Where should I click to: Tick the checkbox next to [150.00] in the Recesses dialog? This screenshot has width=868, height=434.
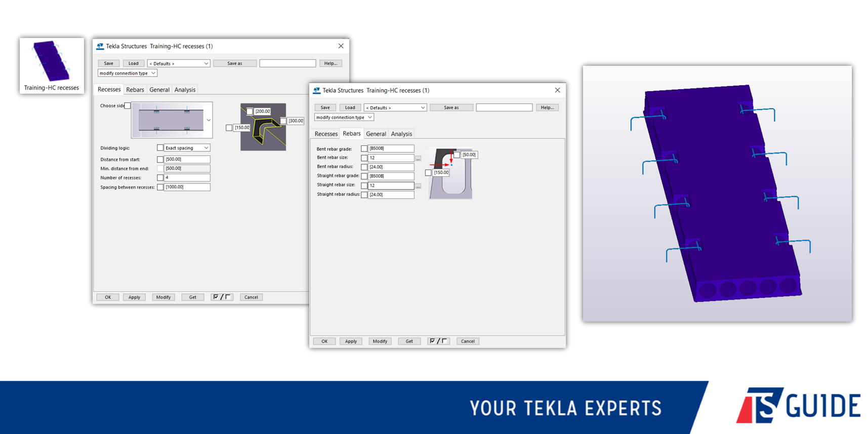coord(229,128)
